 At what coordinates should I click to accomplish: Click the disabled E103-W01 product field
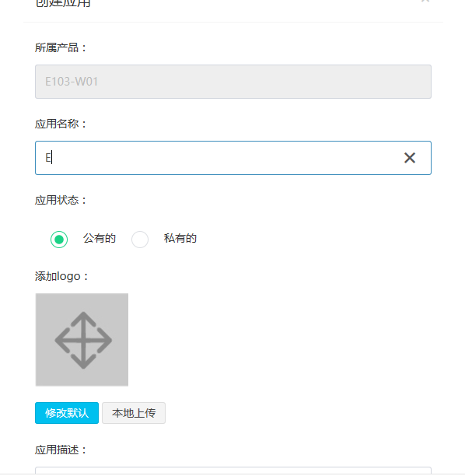(x=233, y=82)
